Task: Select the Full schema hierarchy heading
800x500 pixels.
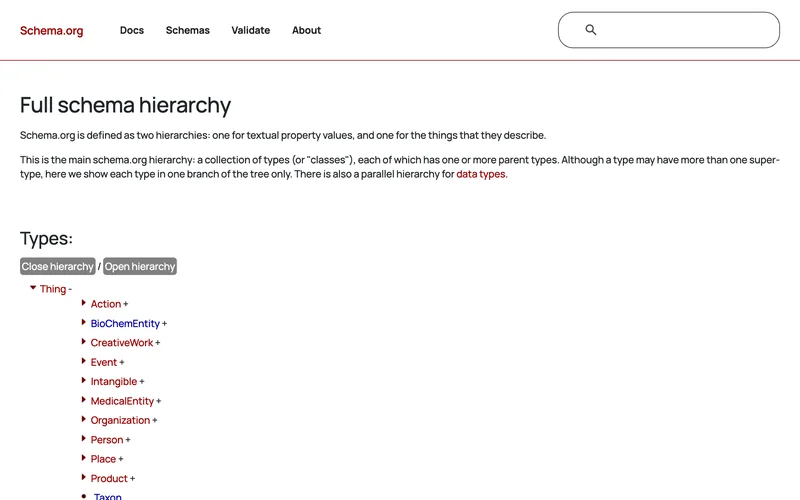Action: pos(126,105)
